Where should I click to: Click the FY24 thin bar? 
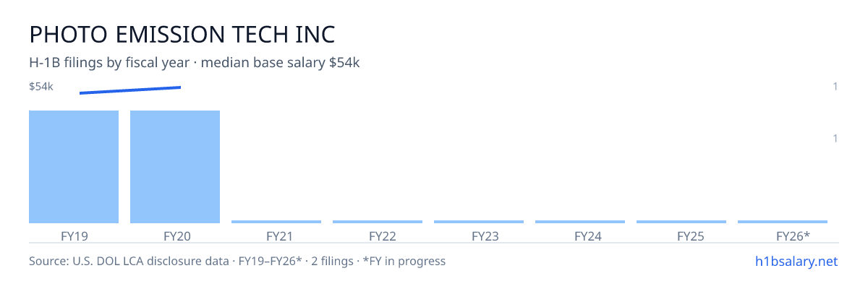click(580, 222)
